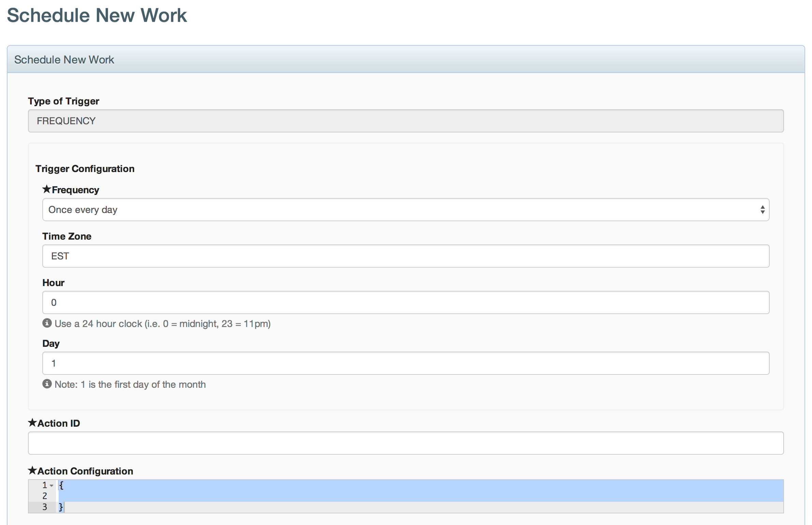Click the large 'Schedule New Work' page title
This screenshot has height=525, width=812.
pos(97,15)
